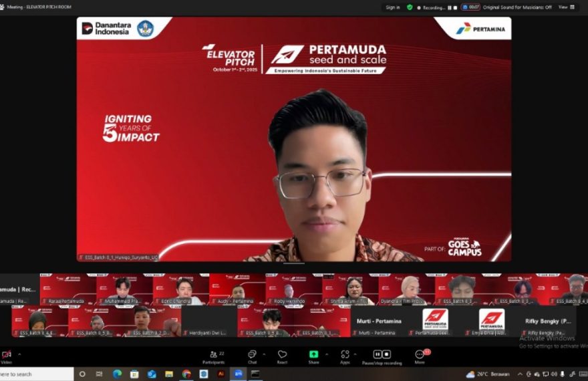Expand the share options arrow
588x381 pixels.
pos(326,354)
